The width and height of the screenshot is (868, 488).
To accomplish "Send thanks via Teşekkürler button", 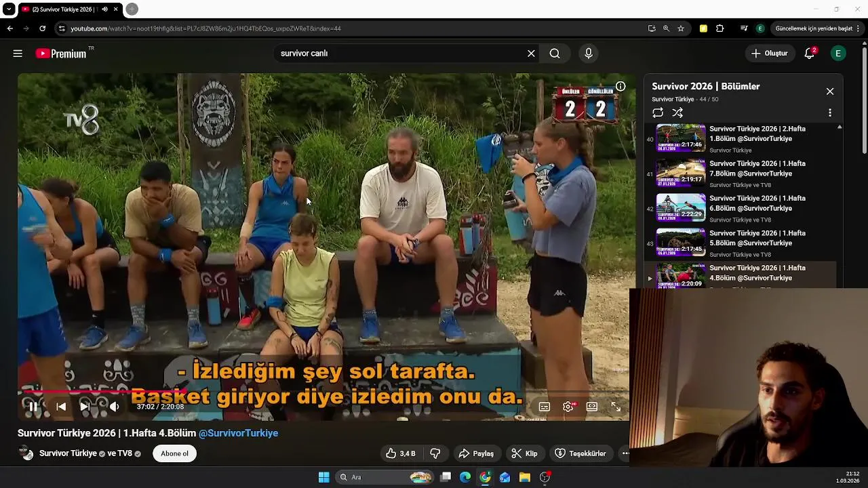I will click(580, 453).
